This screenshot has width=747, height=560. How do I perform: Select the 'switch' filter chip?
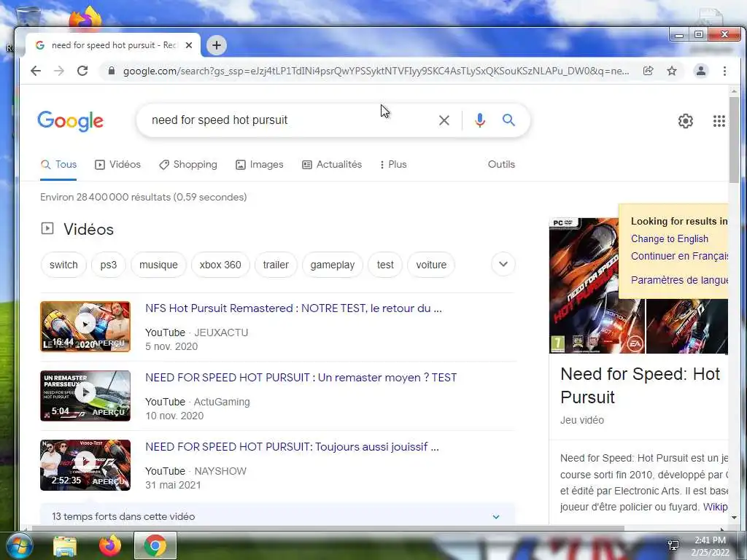[63, 265]
